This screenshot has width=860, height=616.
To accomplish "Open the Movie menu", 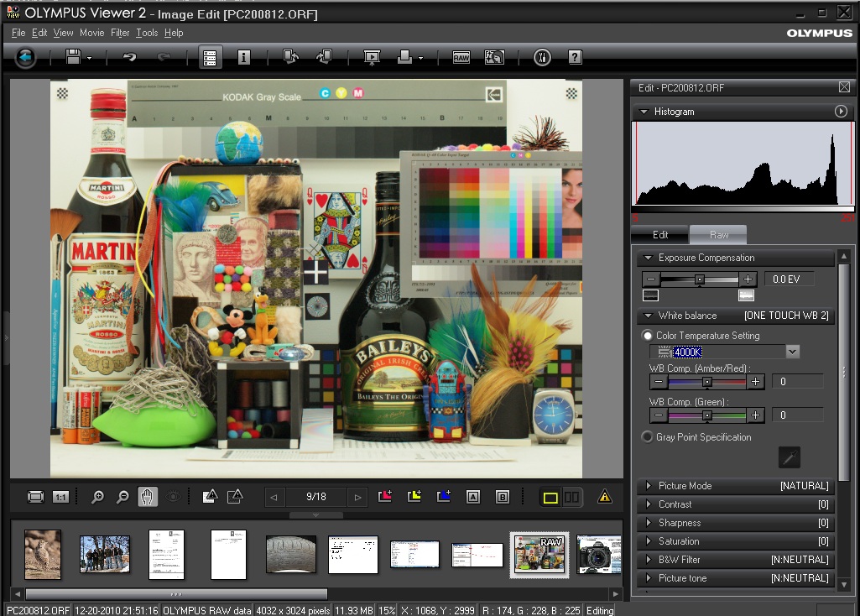I will [92, 33].
